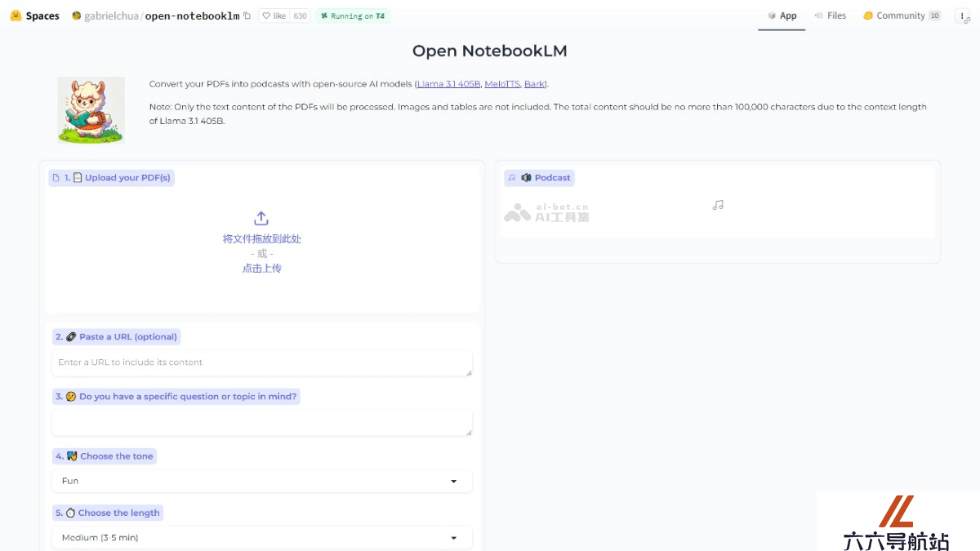
Task: Click the Upload your PDF(s) label
Action: click(x=111, y=177)
